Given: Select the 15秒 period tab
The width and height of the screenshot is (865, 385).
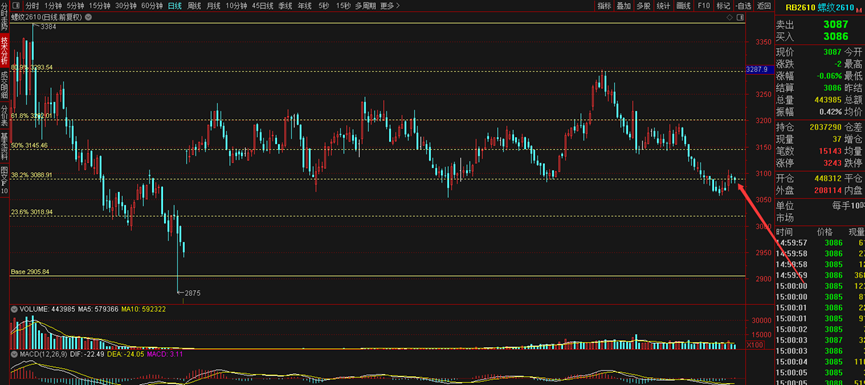Looking at the screenshot, I should (343, 6).
